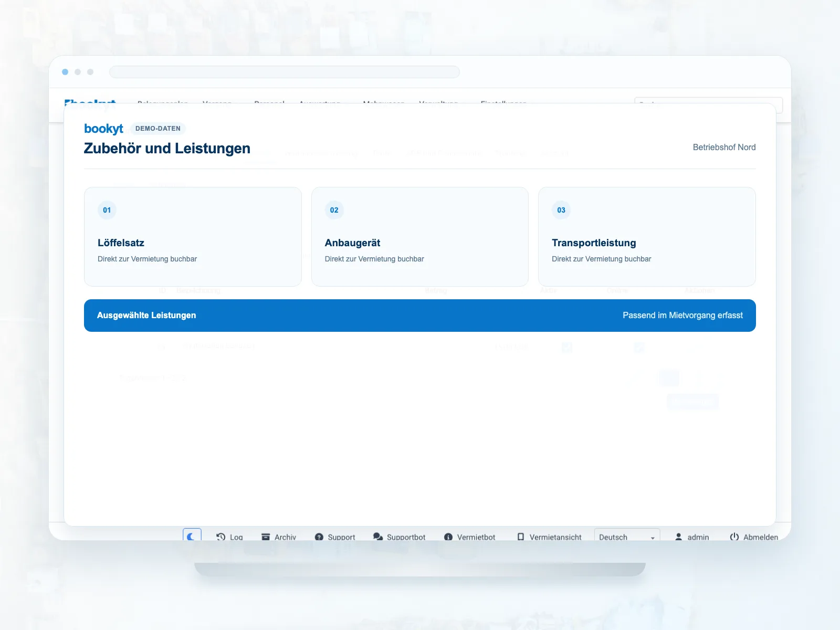
Task: Toggle dark mode with the moon icon
Action: click(192, 535)
